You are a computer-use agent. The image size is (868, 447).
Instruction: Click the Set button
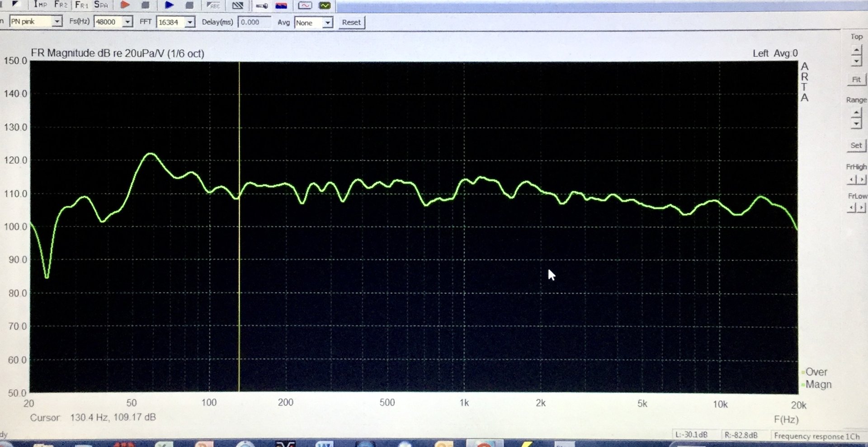tap(856, 146)
